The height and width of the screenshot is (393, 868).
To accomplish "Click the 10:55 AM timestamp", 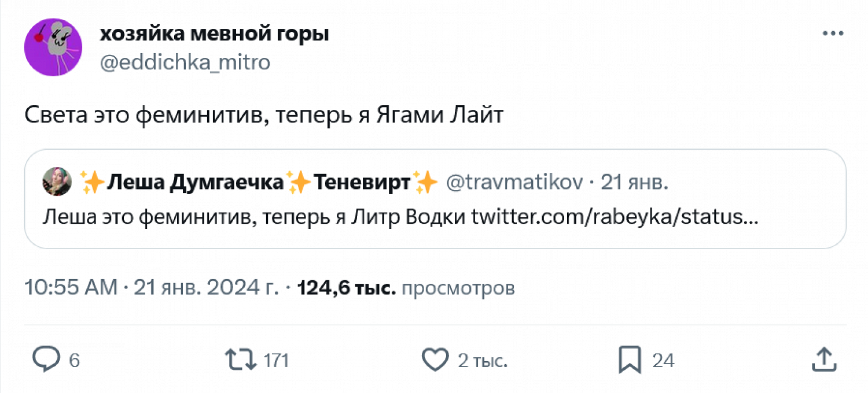I will (x=71, y=287).
